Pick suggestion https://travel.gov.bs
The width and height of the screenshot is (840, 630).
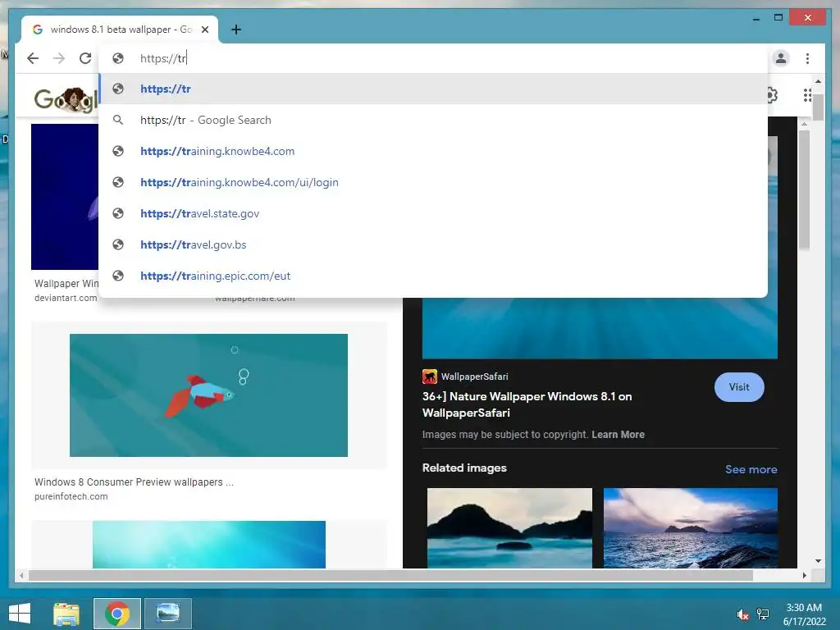[x=433, y=244]
